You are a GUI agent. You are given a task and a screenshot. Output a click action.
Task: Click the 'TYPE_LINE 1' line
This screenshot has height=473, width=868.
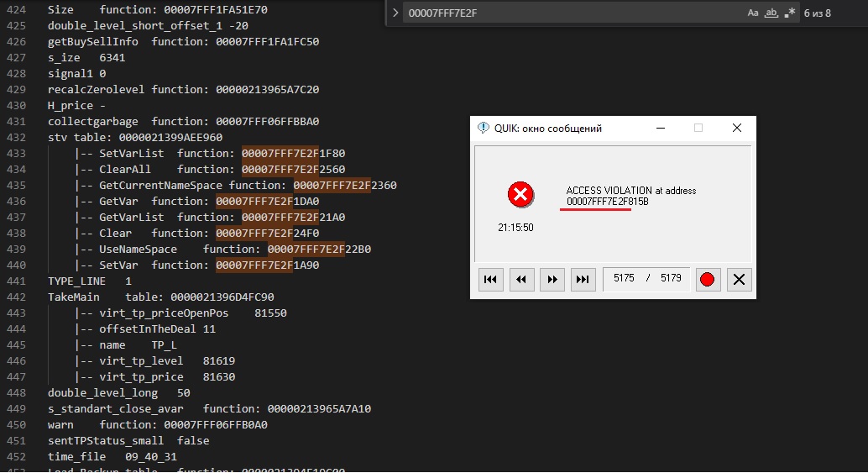click(x=90, y=281)
